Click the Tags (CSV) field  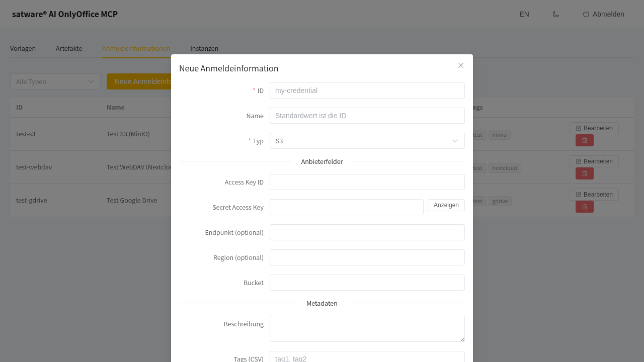click(367, 356)
